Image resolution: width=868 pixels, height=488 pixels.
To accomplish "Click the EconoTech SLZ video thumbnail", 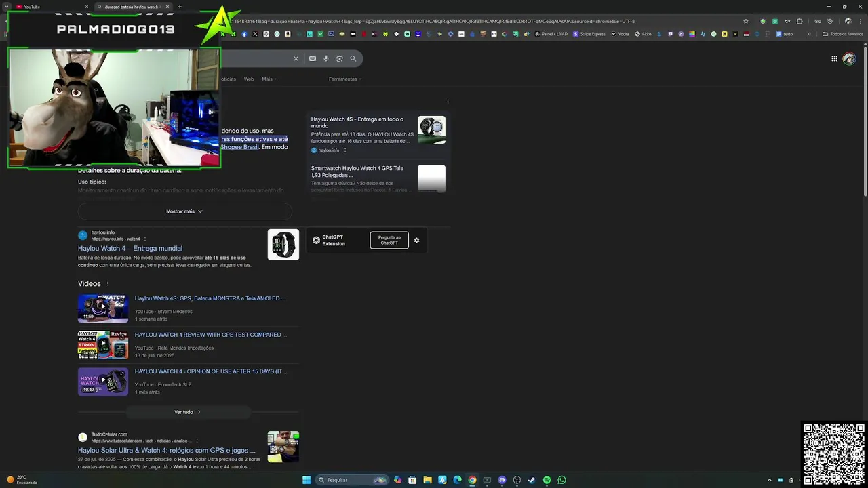I will 103,382.
